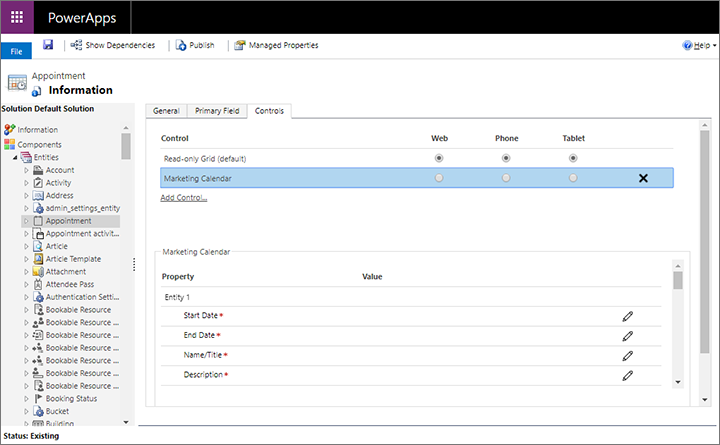Click the Article Template entity icon
Screen dimensions: 720x445
(39, 259)
